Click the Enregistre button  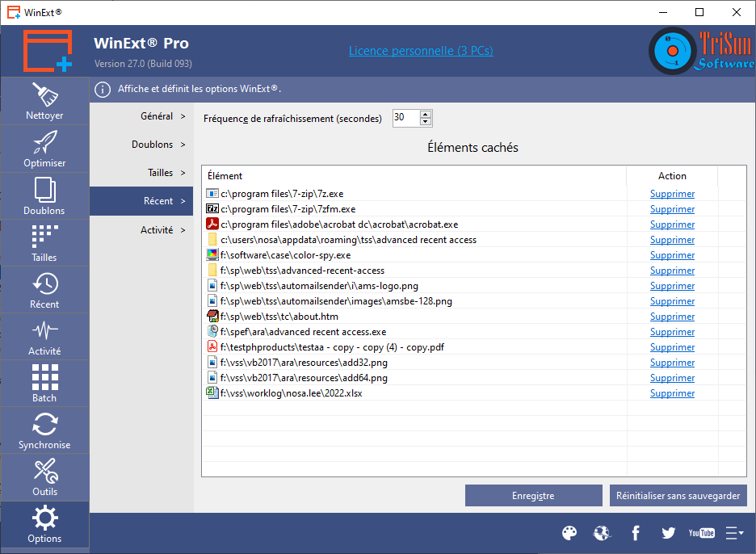(x=533, y=496)
